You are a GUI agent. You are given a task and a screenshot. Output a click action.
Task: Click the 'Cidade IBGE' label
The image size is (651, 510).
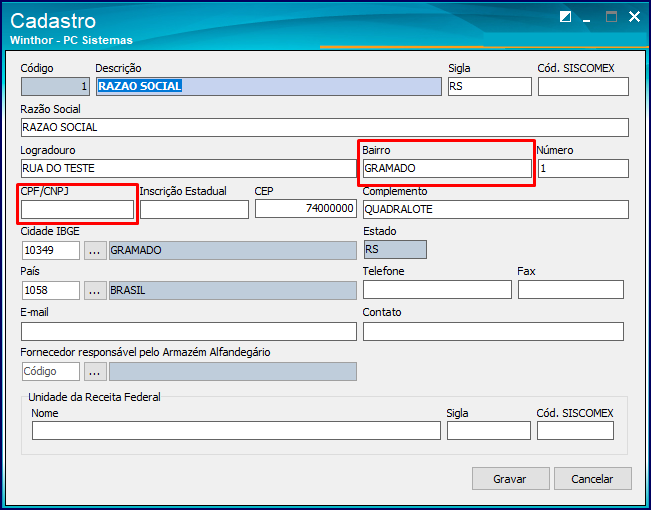point(50,231)
